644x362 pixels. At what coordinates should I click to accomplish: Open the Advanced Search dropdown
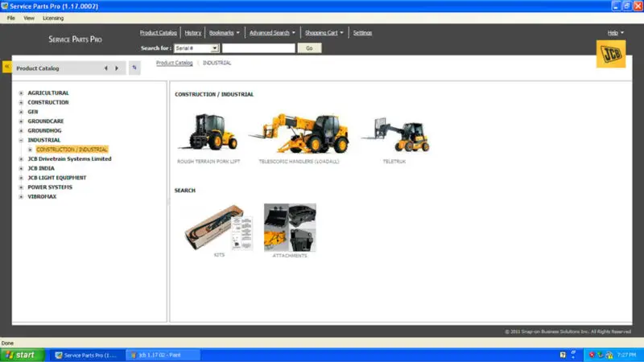272,33
